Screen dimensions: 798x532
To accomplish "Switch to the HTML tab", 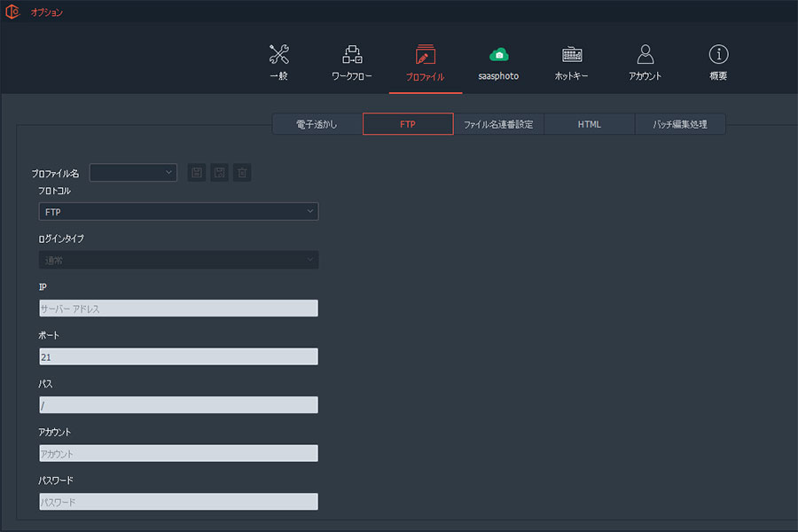I will click(x=590, y=124).
